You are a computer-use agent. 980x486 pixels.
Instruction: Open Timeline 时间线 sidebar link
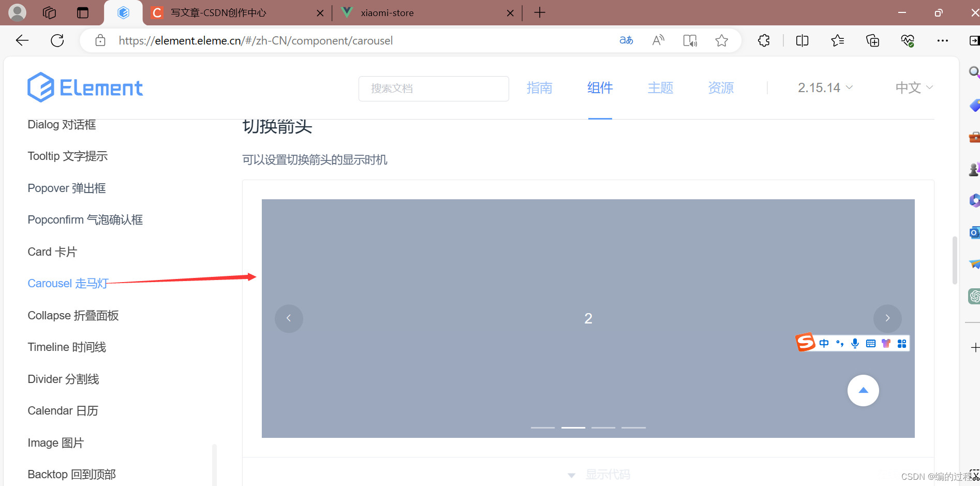tap(66, 347)
